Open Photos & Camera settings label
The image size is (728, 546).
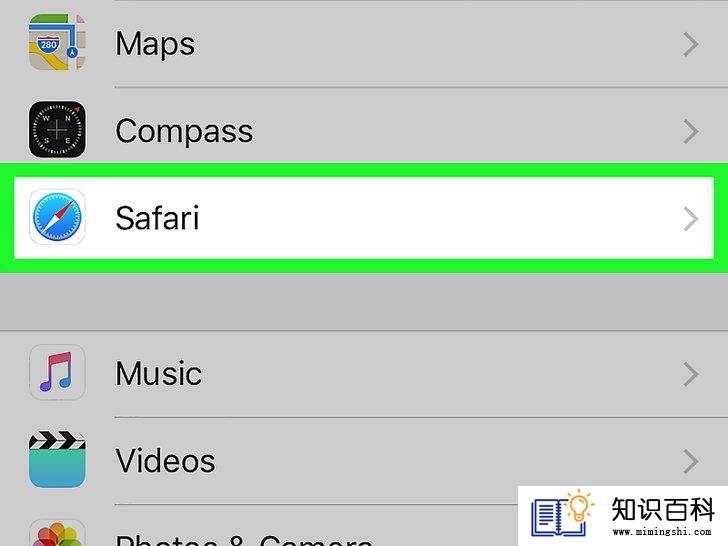point(244,540)
